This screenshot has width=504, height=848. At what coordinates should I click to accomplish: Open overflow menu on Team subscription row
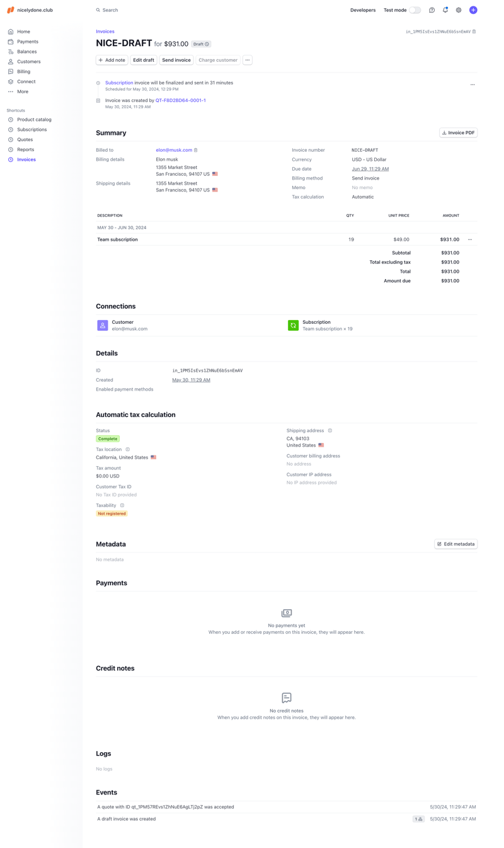(x=470, y=239)
